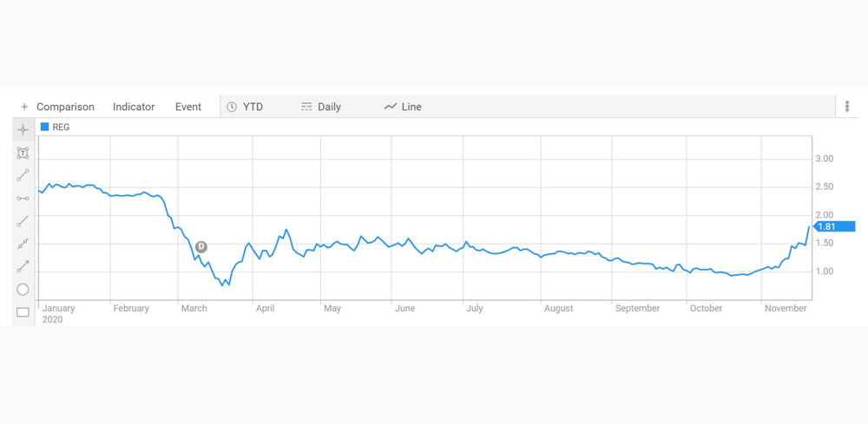Click the blue REG series color swatch
Screen dimensions: 868x424
click(45, 127)
